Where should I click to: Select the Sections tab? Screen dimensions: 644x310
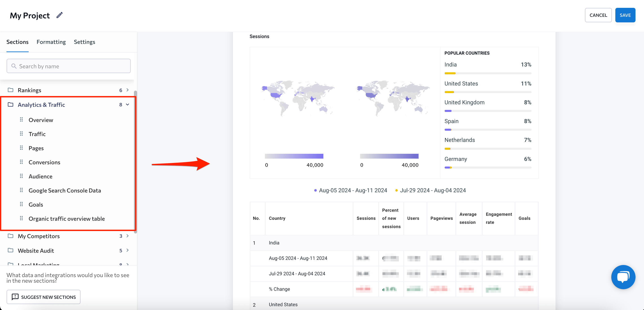pos(18,41)
